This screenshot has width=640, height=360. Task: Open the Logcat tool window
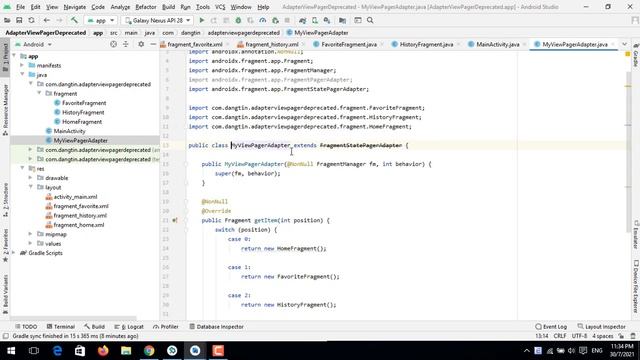click(x=129, y=327)
